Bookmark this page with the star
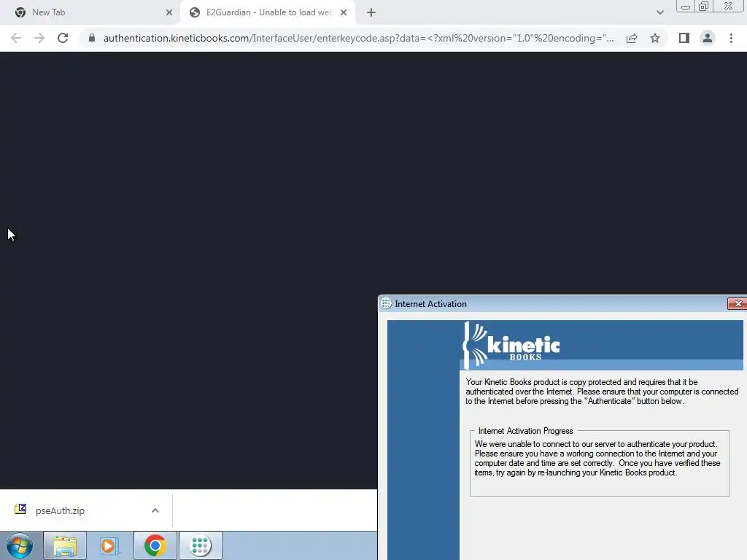The height and width of the screenshot is (560, 747). 655,38
